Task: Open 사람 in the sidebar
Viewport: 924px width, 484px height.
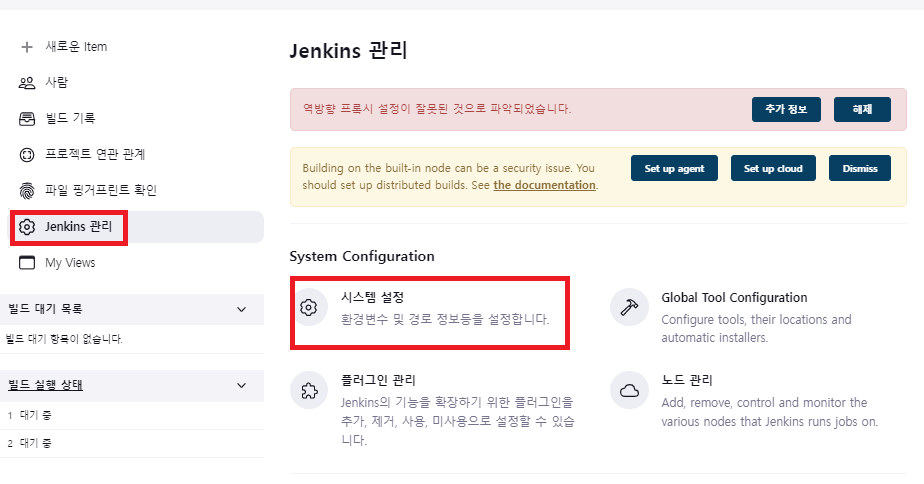Action: click(x=57, y=83)
